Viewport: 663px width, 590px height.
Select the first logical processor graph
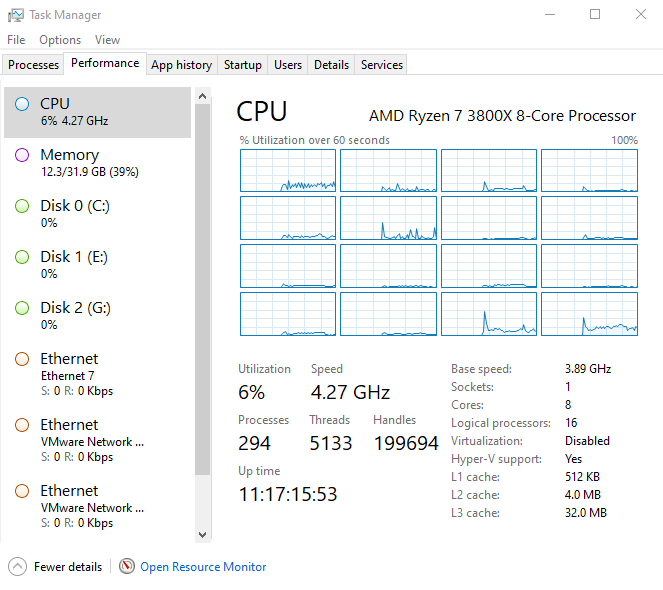coord(288,171)
